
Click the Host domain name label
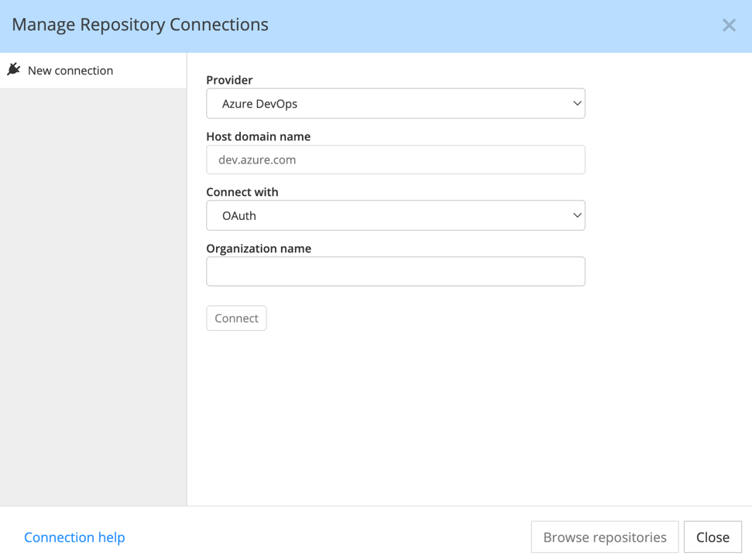point(258,136)
